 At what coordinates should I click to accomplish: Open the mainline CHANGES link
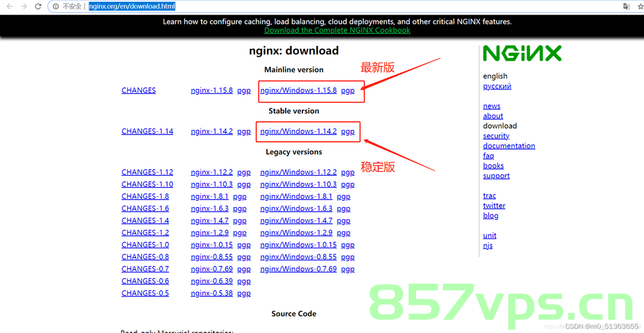(x=139, y=91)
